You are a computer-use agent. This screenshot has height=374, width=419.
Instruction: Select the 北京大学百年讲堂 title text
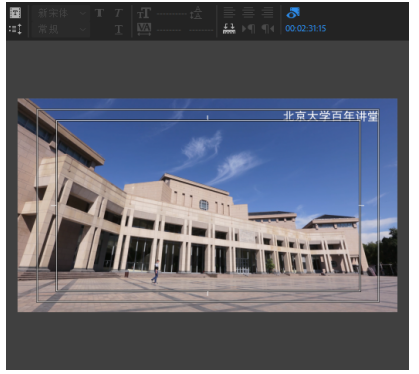point(331,116)
